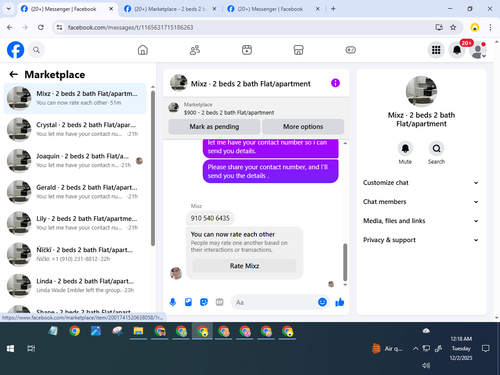Open the Chrome profile avatar icon
500x375 pixels.
pyautogui.click(x=475, y=27)
